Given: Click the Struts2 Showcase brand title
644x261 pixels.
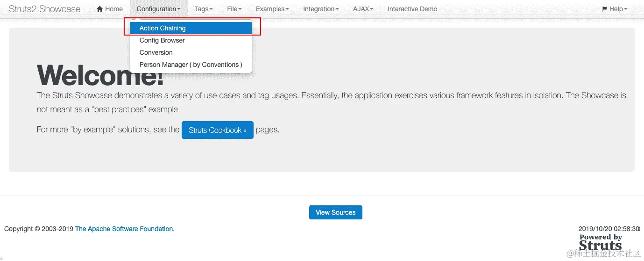Looking at the screenshot, I should click(45, 9).
